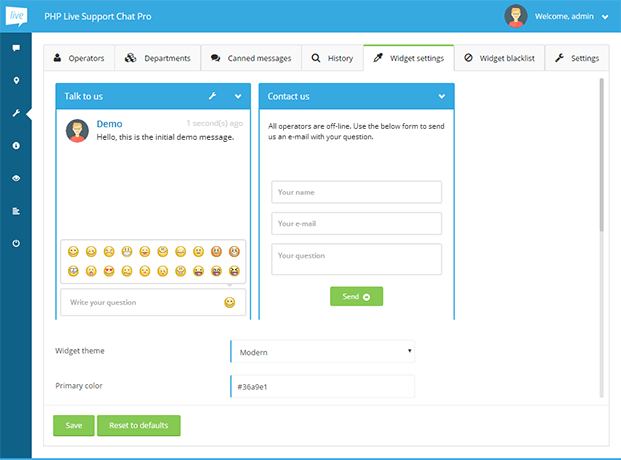
Task: Pick the first smiley emoji in top row
Action: pyautogui.click(x=73, y=251)
